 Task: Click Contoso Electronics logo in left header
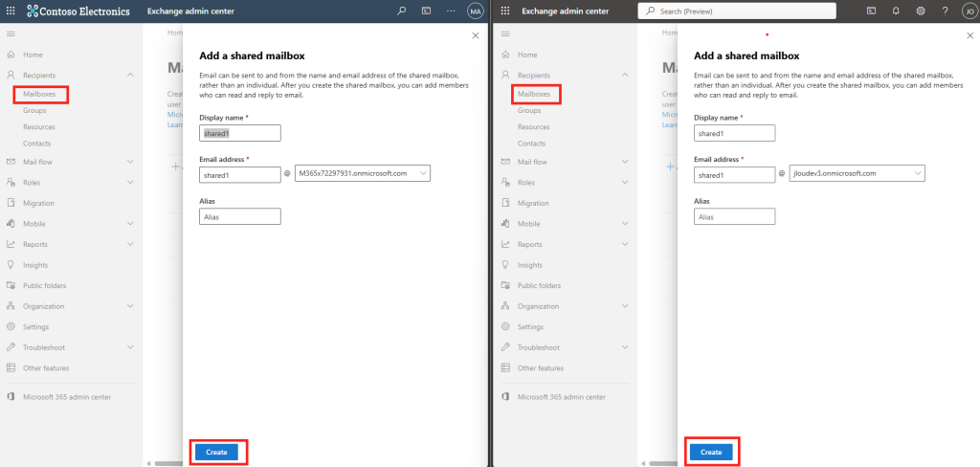[x=78, y=11]
